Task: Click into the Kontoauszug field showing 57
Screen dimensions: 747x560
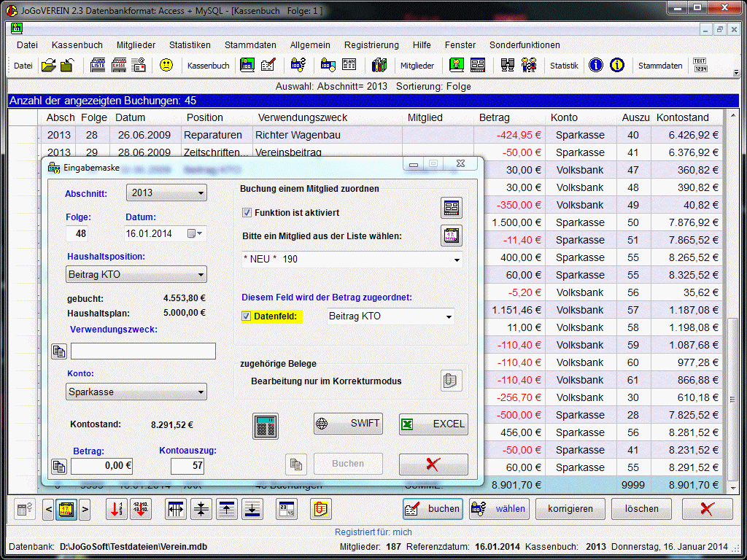Action: (187, 466)
